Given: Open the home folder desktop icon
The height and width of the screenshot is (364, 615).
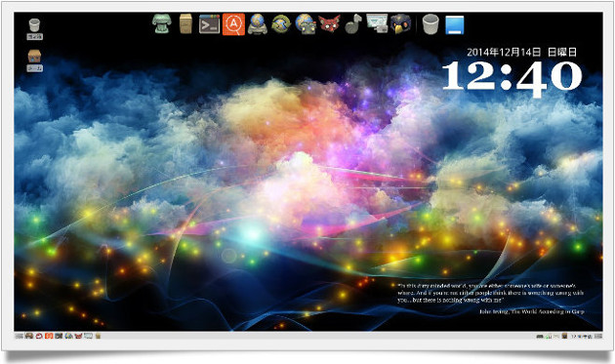Looking at the screenshot, I should (x=34, y=61).
